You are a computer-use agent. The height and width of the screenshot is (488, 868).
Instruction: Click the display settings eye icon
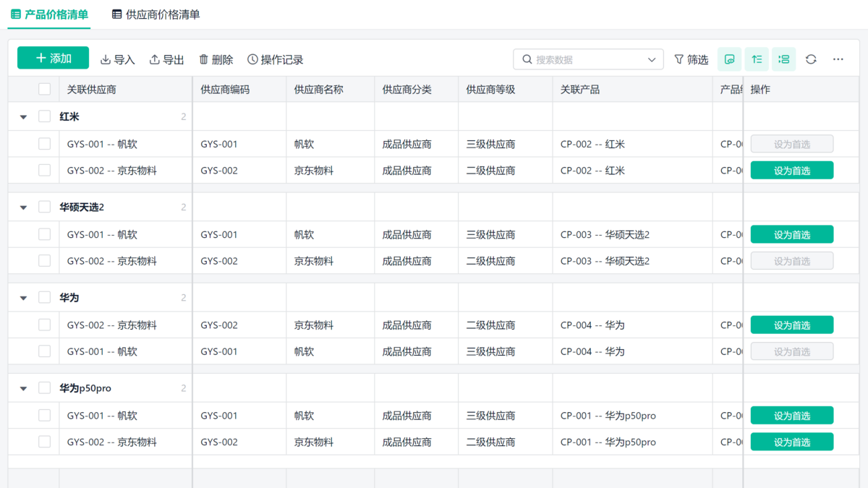pos(729,59)
